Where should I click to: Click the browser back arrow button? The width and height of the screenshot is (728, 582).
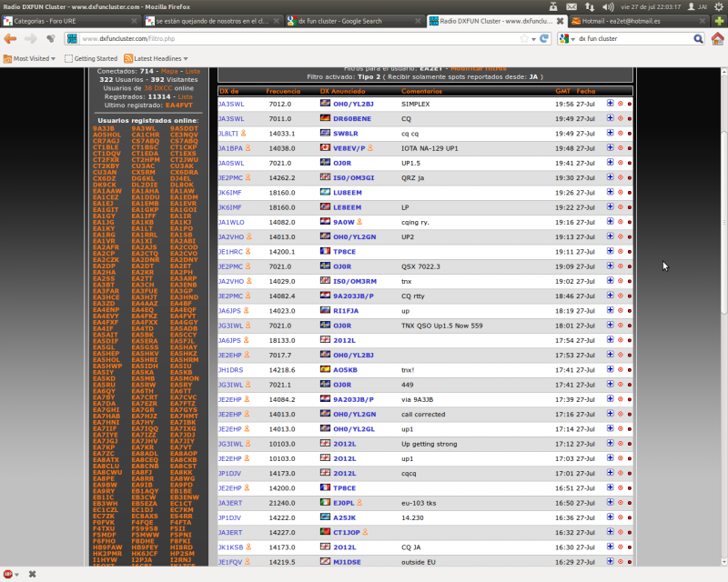(x=11, y=38)
